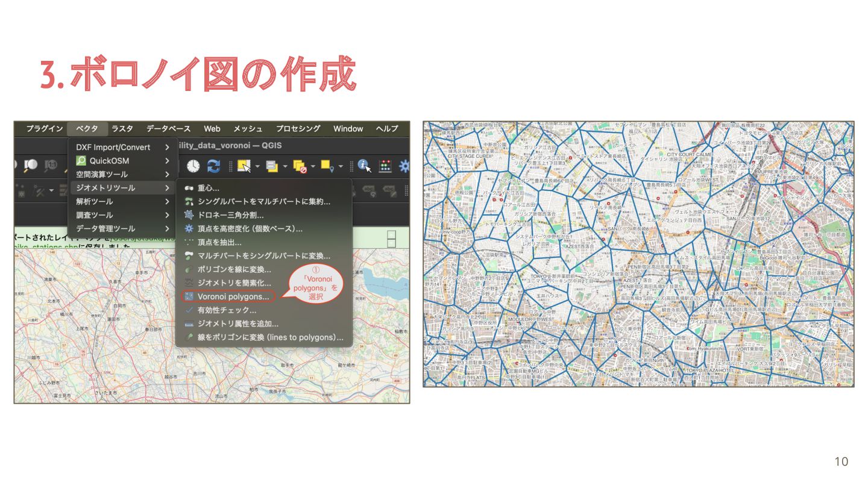Click the blue gear Processing Toolbox icon
This screenshot has width=868, height=488.
click(x=404, y=165)
